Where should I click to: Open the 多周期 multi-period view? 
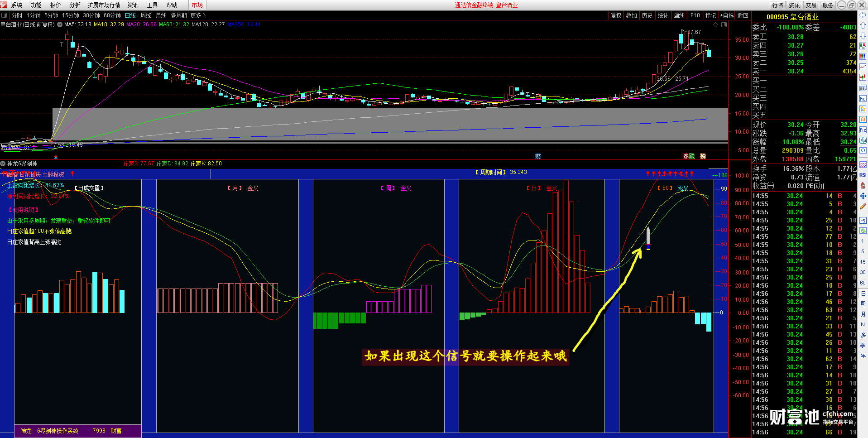click(x=178, y=15)
